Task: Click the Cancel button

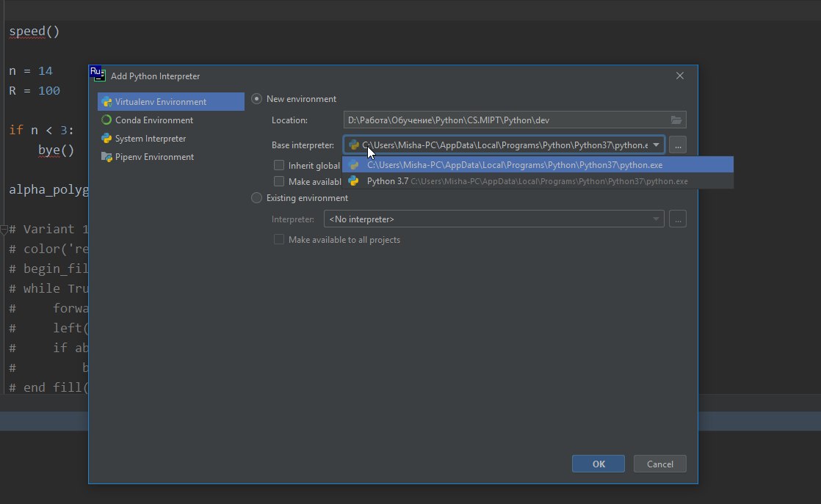Action: point(659,464)
